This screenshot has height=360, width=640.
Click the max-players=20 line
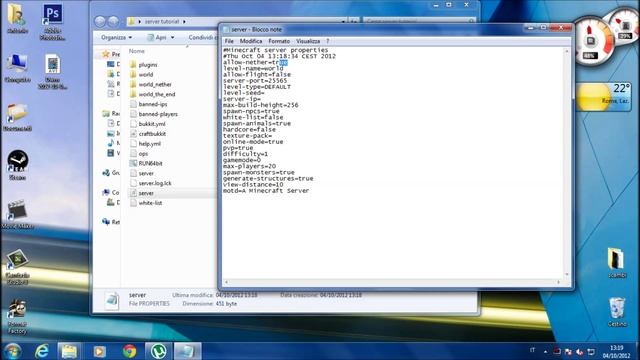click(249, 167)
